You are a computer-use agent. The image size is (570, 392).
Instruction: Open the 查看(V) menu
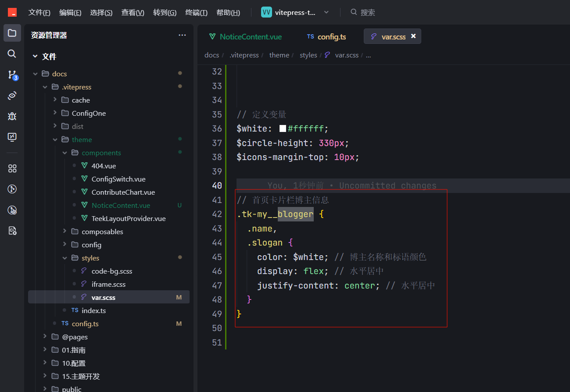pyautogui.click(x=133, y=12)
